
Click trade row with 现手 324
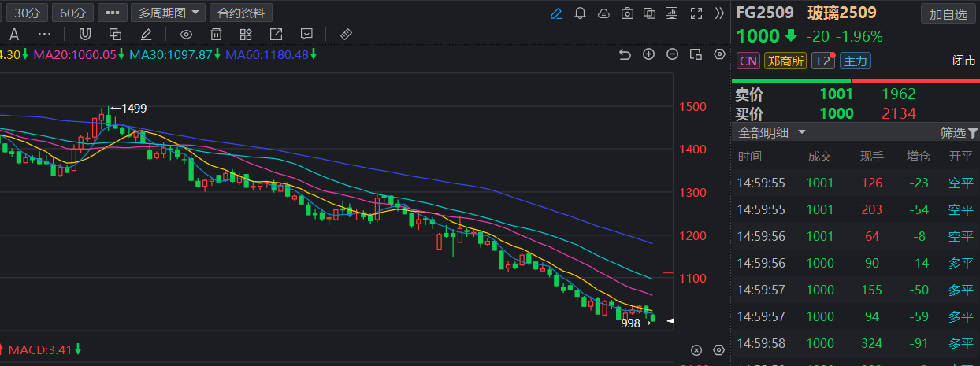[x=856, y=344]
